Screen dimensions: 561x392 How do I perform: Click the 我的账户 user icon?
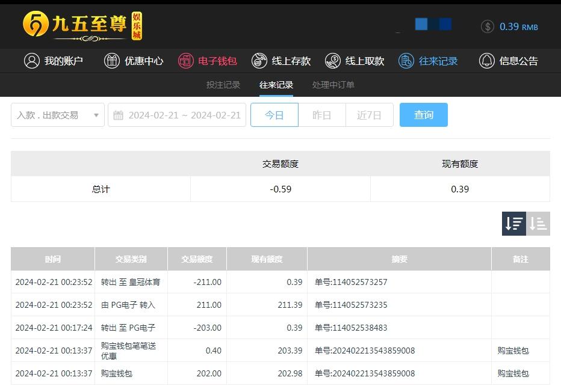pyautogui.click(x=32, y=61)
